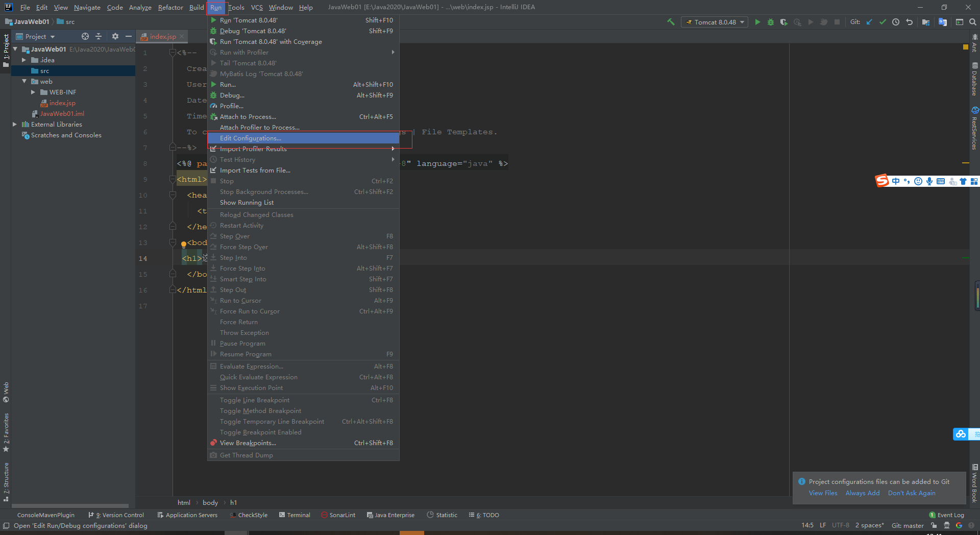The image size is (980, 535).
Task: Open the VCS menu
Action: 257,7
